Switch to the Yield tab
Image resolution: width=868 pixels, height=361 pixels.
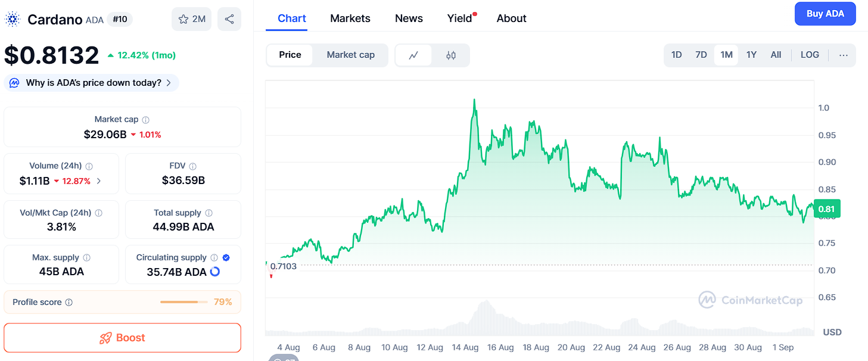click(459, 18)
